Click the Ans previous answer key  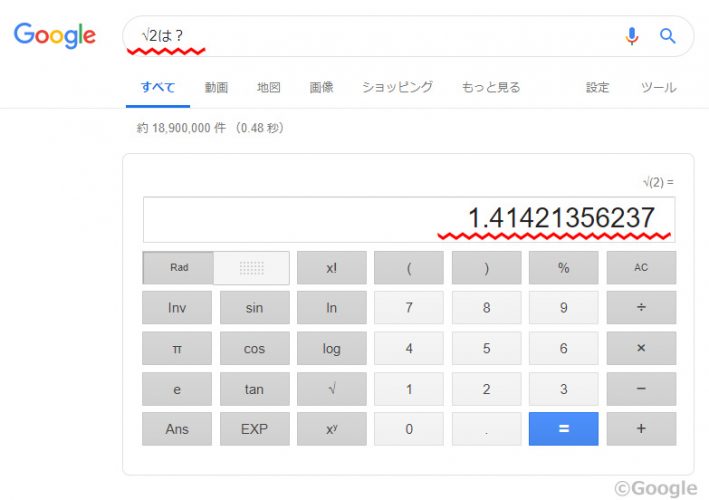point(177,429)
